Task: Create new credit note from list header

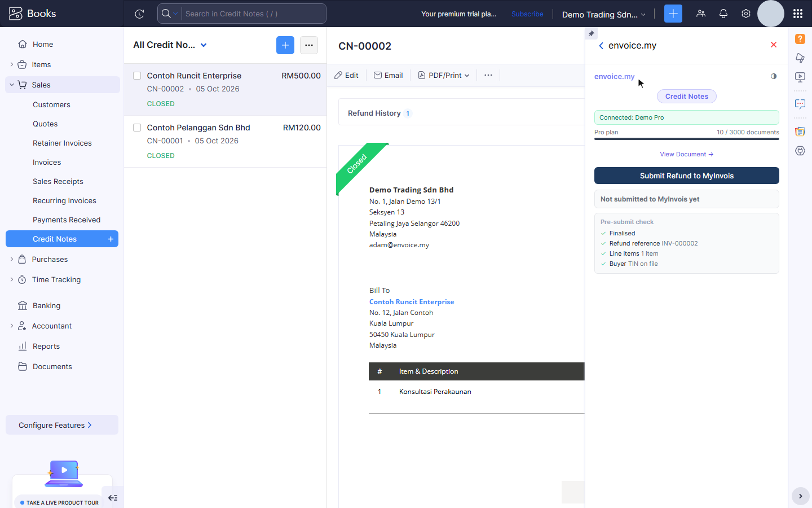Action: pyautogui.click(x=285, y=45)
